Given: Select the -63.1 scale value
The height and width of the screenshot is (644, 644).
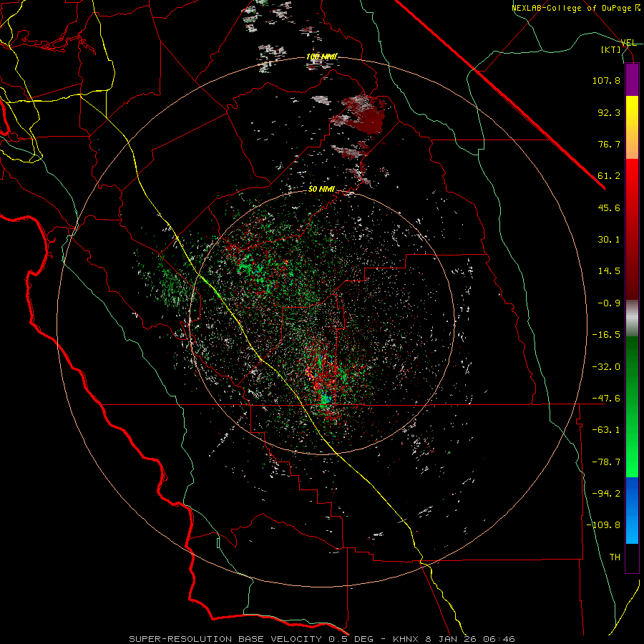Looking at the screenshot, I should (606, 430).
